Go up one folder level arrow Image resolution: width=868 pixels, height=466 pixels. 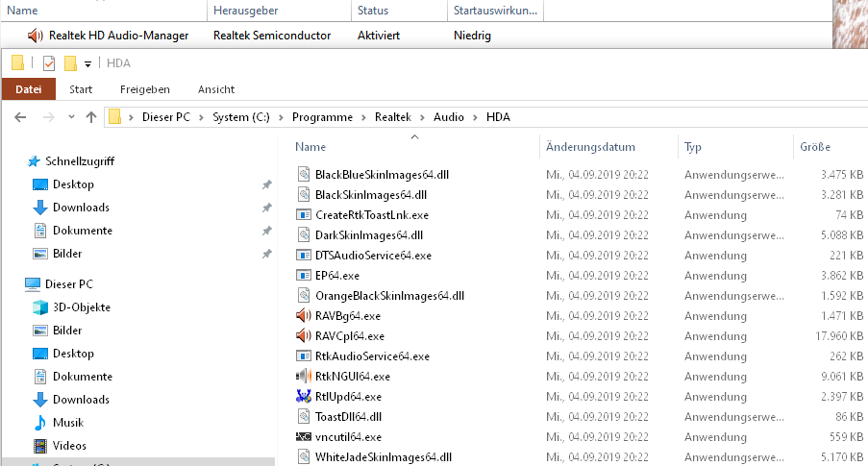pyautogui.click(x=91, y=117)
